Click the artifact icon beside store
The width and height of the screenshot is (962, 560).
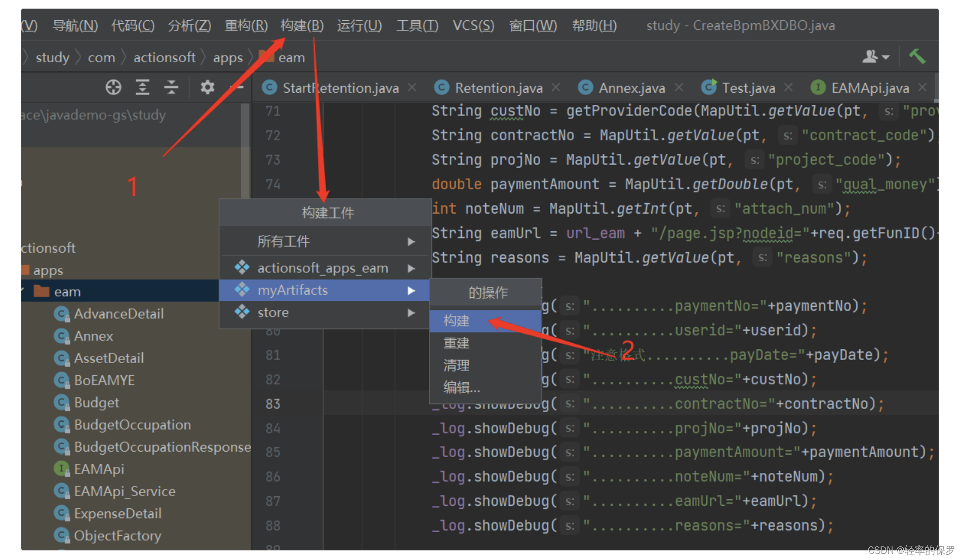pos(242,312)
